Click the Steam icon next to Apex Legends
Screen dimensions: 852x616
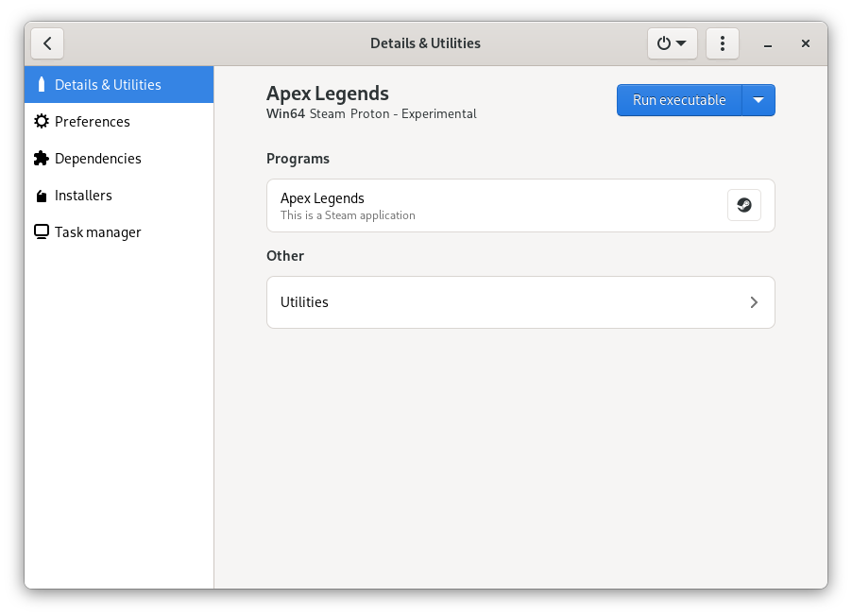pos(744,205)
